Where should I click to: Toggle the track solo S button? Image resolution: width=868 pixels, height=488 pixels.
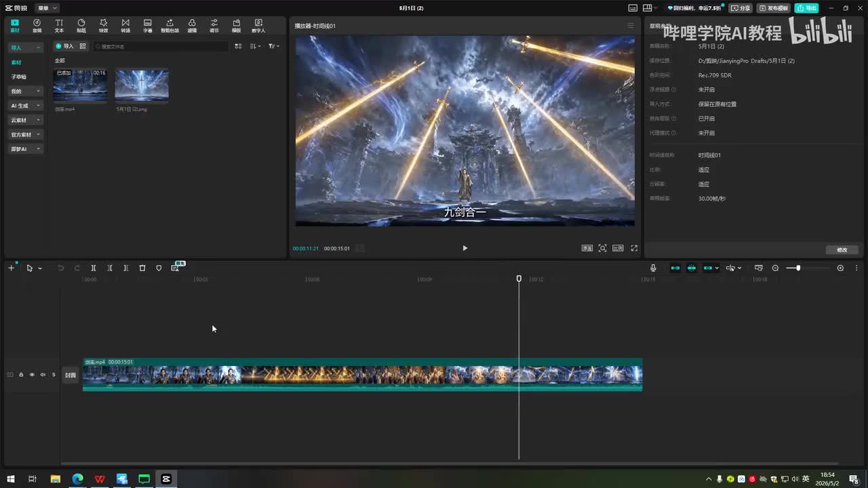point(54,375)
